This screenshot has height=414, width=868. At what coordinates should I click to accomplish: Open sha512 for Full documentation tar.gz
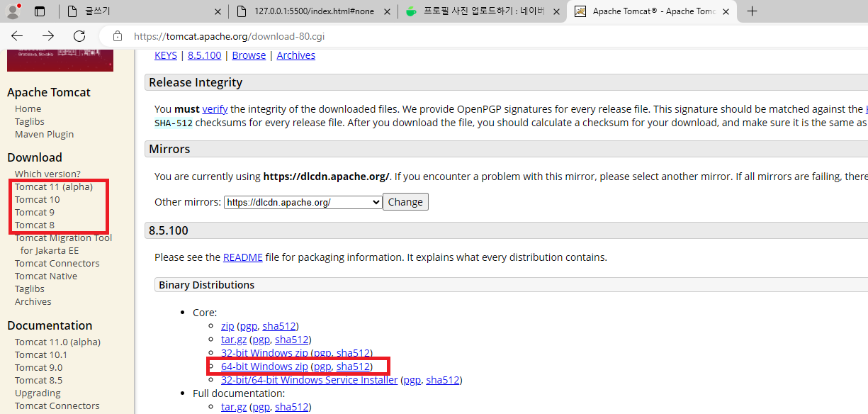click(x=291, y=407)
